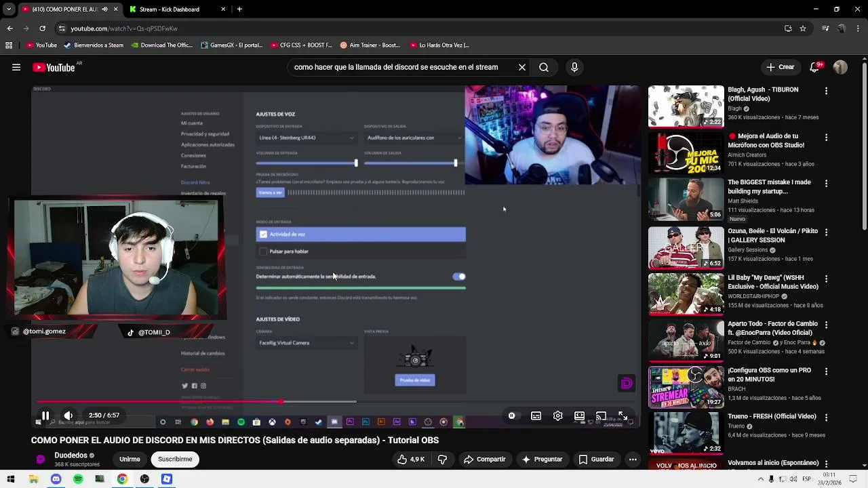Click the Suscribirme button
Viewport: 868px width, 488px height.
point(175,459)
